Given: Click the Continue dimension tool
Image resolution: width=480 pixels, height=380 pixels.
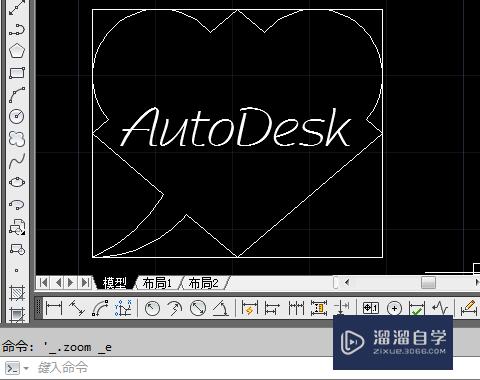Looking at the screenshot, I should 296,308.
